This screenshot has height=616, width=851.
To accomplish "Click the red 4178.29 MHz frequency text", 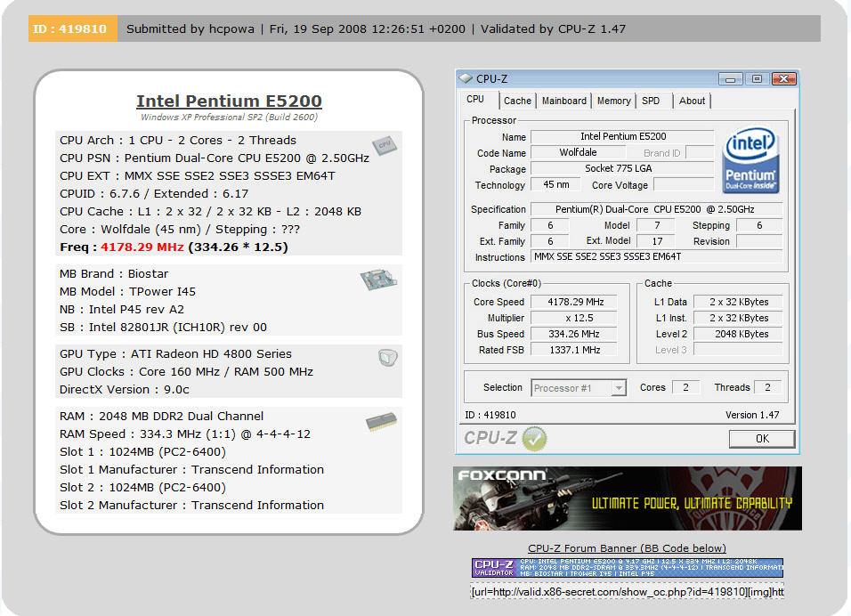I will 142,247.
